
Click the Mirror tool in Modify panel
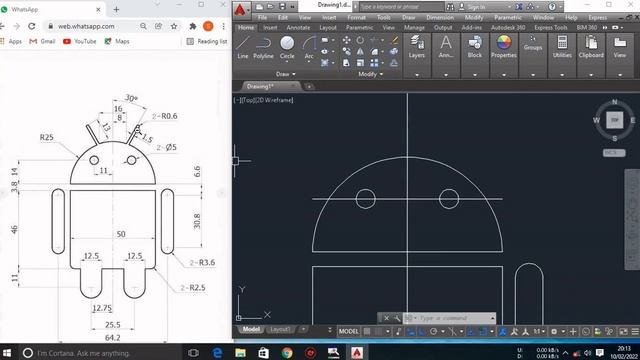[360, 51]
